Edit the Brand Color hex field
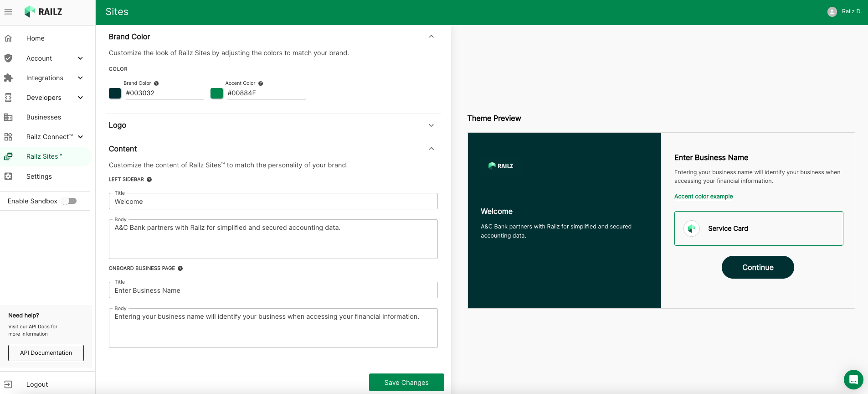Screen dimensions: 868x394 (x=164, y=93)
